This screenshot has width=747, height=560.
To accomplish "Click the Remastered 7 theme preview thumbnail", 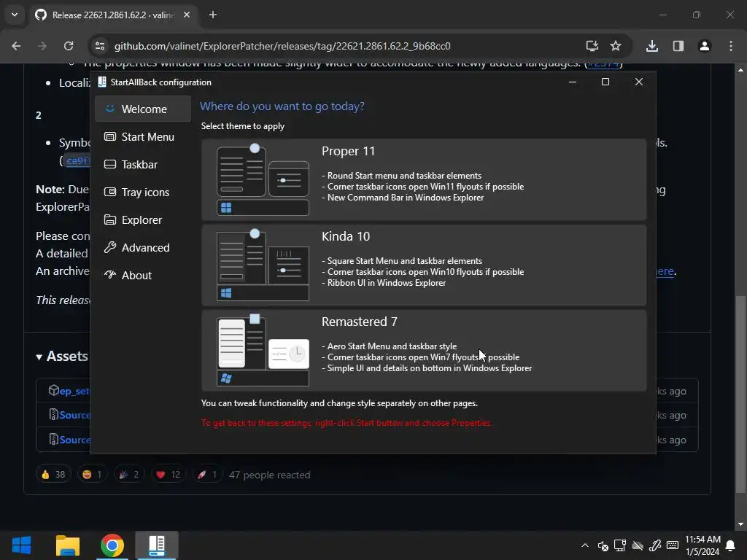I will click(263, 350).
